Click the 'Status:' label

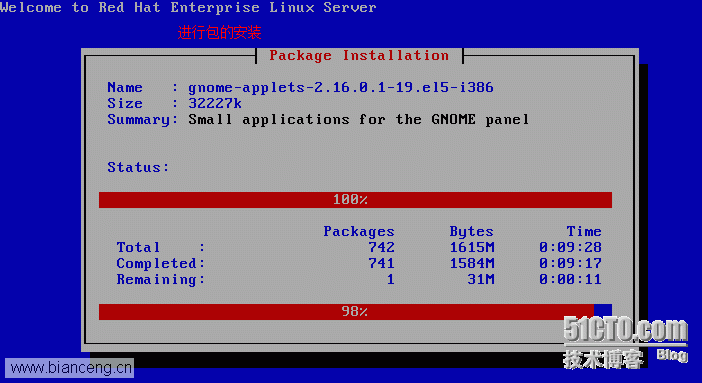138,168
